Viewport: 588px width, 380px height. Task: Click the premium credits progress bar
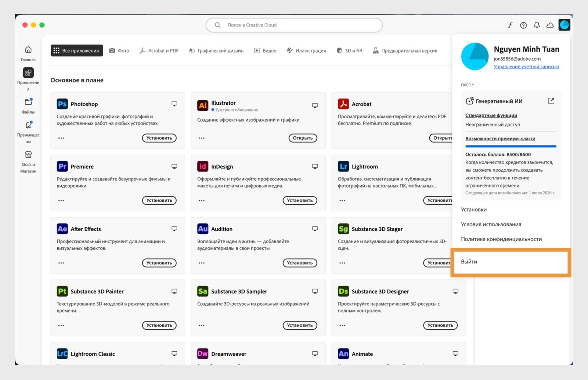point(511,146)
